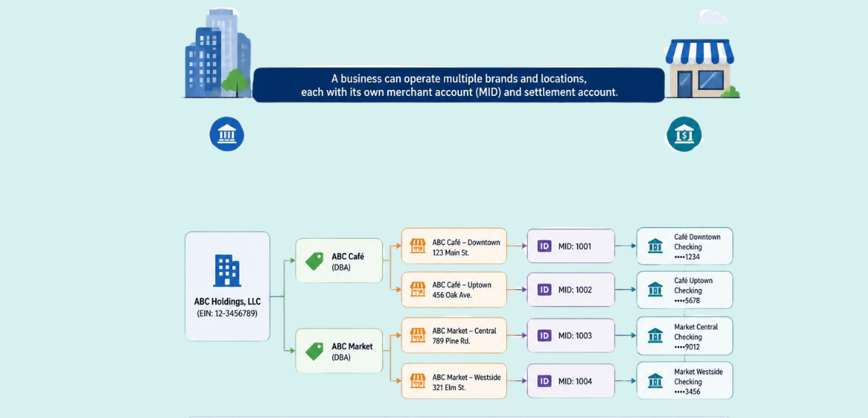
Task: Click the green tag icon beside ABC Café
Action: point(315,261)
